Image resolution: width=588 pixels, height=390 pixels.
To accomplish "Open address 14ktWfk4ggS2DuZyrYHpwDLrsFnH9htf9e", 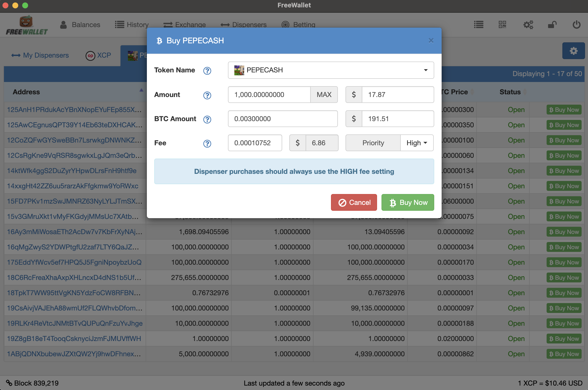I will pyautogui.click(x=72, y=171).
